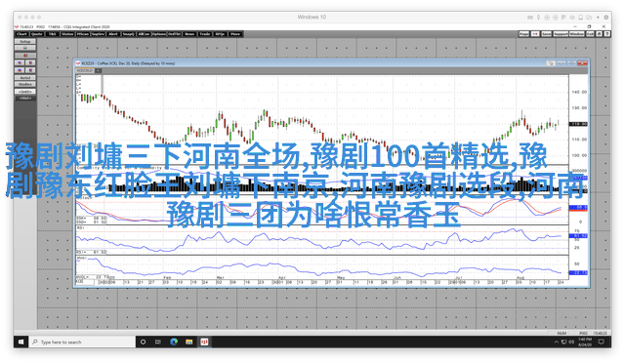Click the Trade toolbar button
The width and height of the screenshot is (625, 364).
click(204, 34)
